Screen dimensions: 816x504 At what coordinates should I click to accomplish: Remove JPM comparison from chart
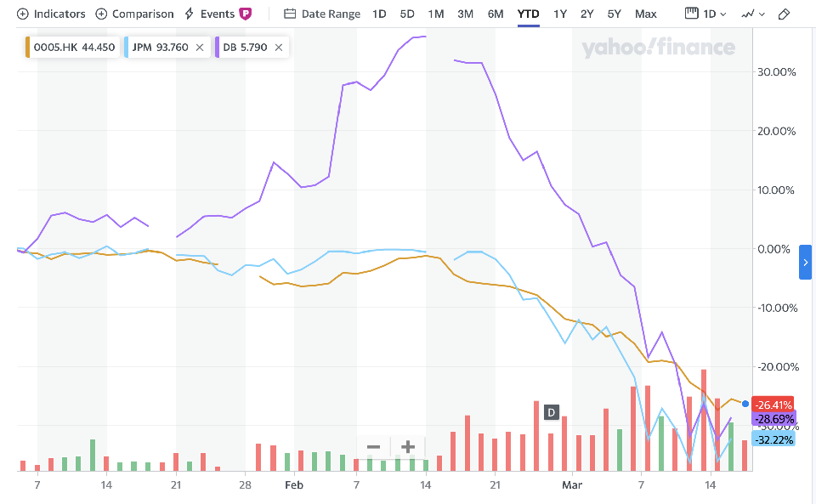click(200, 48)
